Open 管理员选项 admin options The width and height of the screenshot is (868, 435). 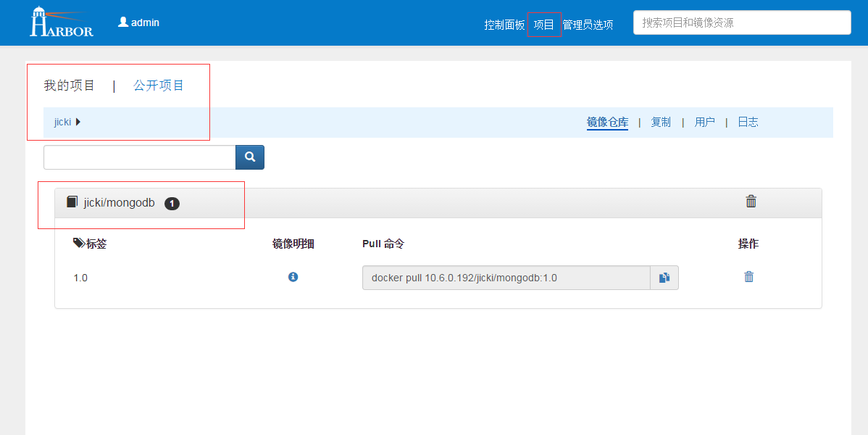[x=588, y=25]
